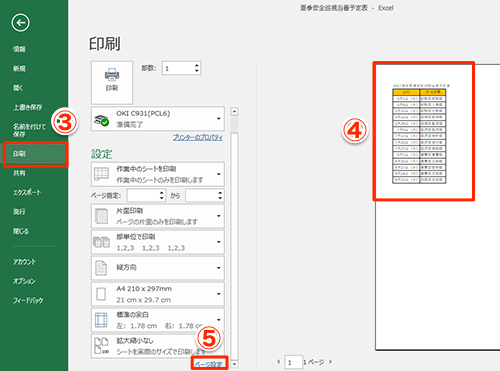Go back with the circled arrow
This screenshot has height=371, width=500.
[x=20, y=23]
